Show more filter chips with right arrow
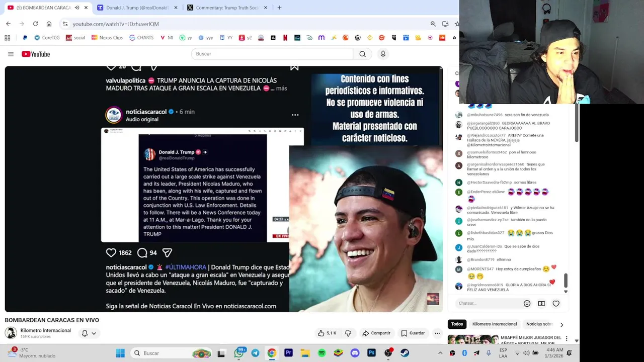The width and height of the screenshot is (644, 362). (561, 325)
